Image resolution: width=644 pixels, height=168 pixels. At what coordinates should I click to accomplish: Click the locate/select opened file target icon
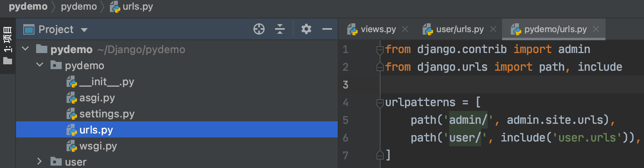click(x=259, y=29)
